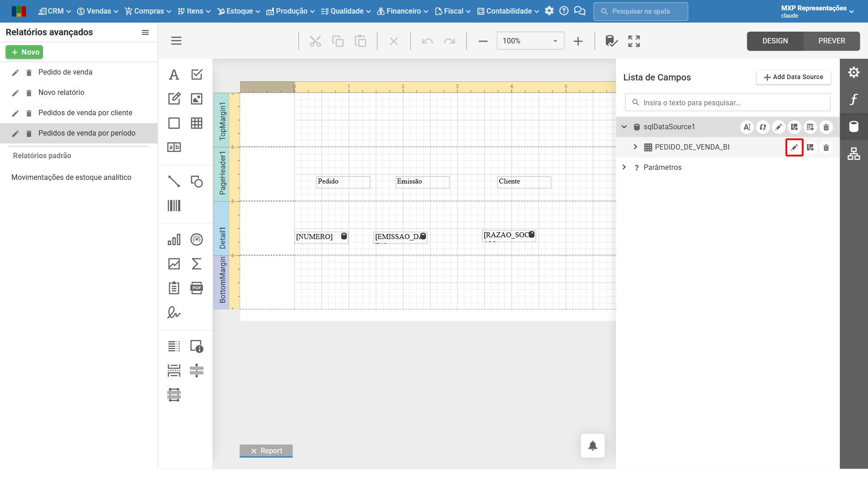Toggle full screen mode
The height and width of the screenshot is (488, 868).
[x=634, y=41]
